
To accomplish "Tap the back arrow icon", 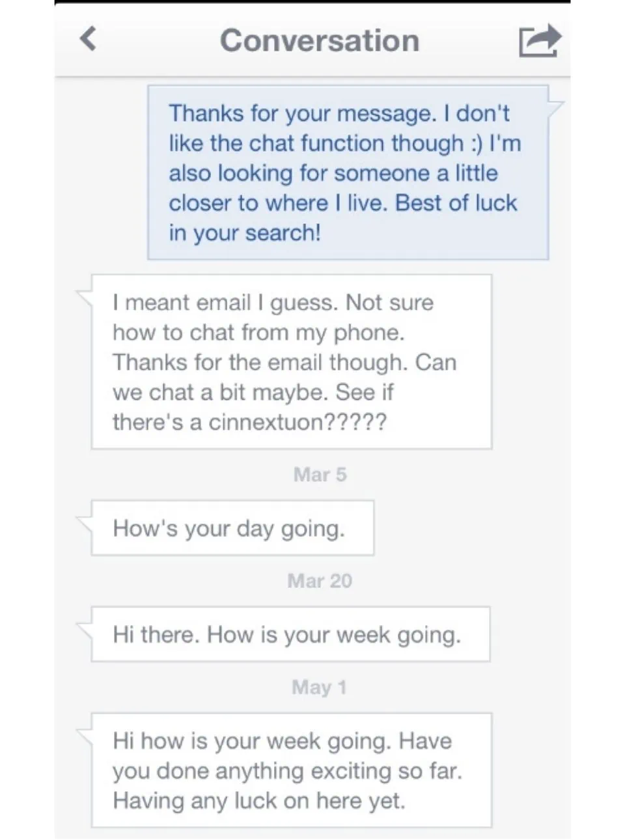I will coord(89,39).
